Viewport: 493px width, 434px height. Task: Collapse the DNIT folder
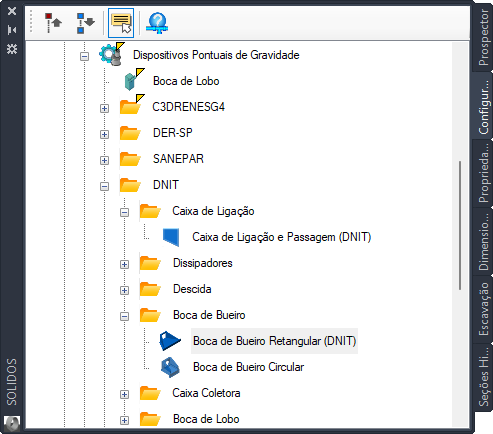(104, 186)
